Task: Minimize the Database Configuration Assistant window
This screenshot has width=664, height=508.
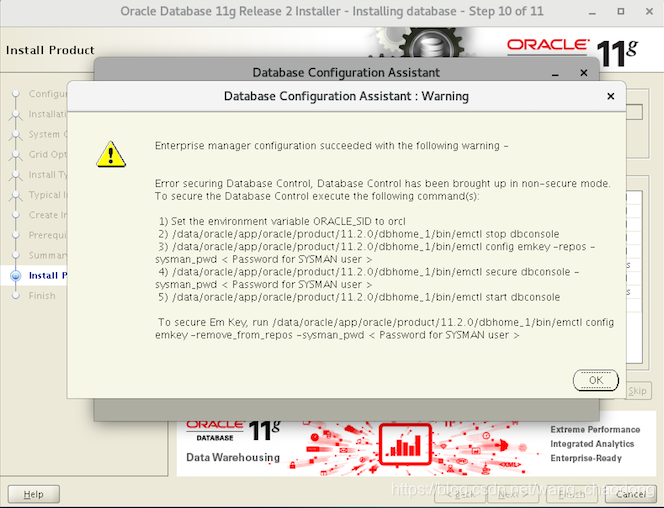Action: (x=555, y=74)
